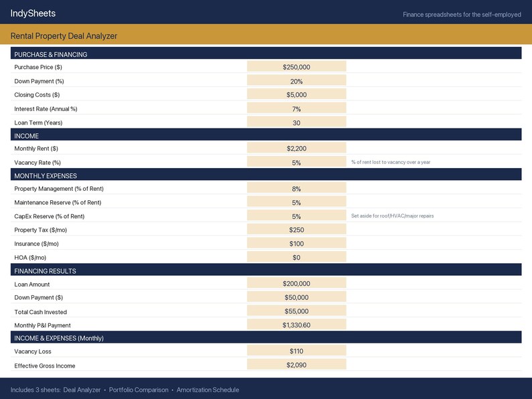Click the Down Payment ($) label
The height and width of the screenshot is (399, 532).
point(38,297)
